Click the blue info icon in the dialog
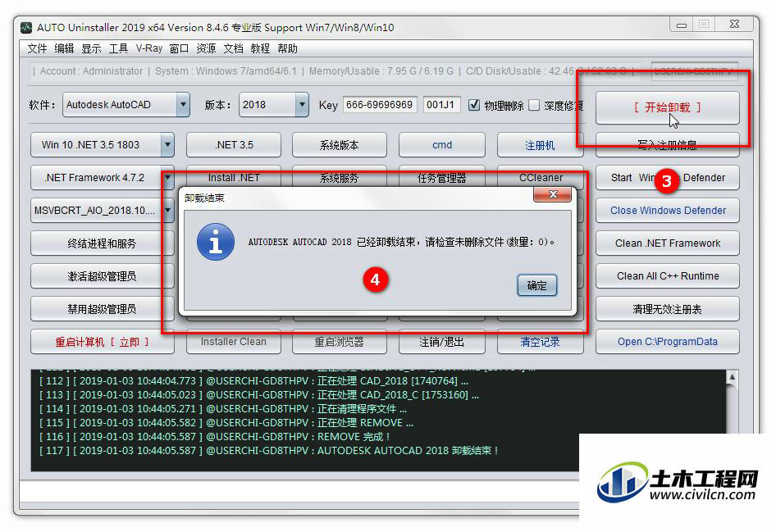 point(215,242)
